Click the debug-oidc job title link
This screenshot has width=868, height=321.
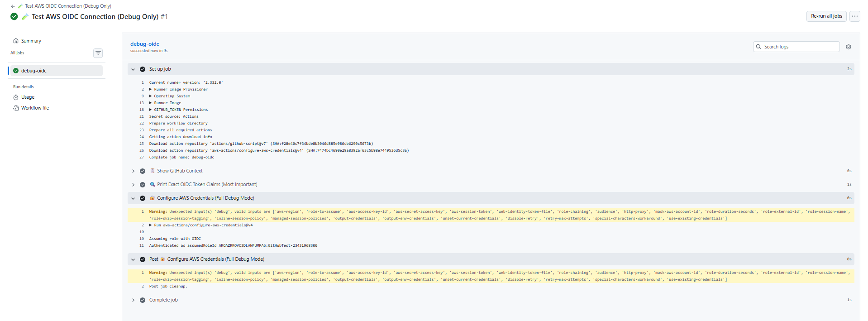(145, 44)
